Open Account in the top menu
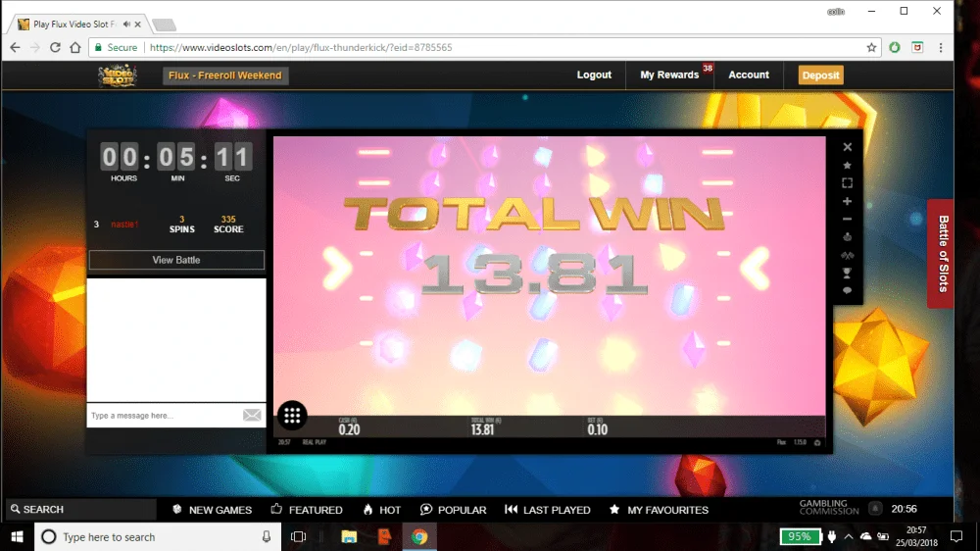The height and width of the screenshot is (551, 980). pos(749,75)
